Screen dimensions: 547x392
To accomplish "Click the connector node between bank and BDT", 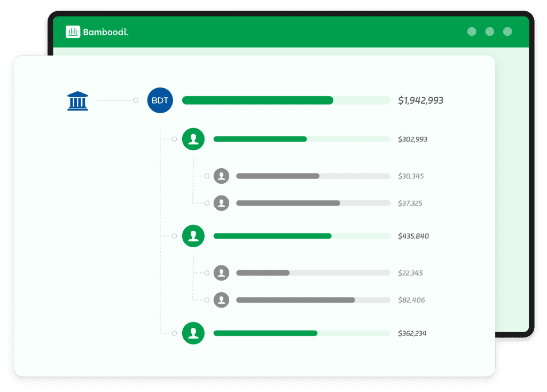I will pos(136,100).
